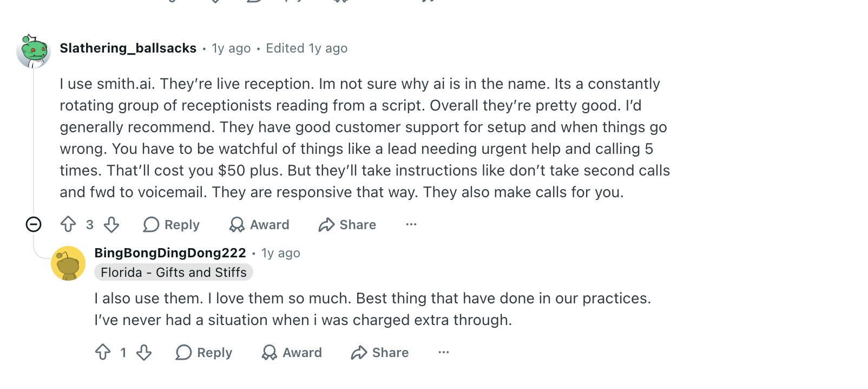Downvote BingBongDingDong222's reply
Image resolution: width=868 pixels, height=389 pixels.
[x=144, y=353]
